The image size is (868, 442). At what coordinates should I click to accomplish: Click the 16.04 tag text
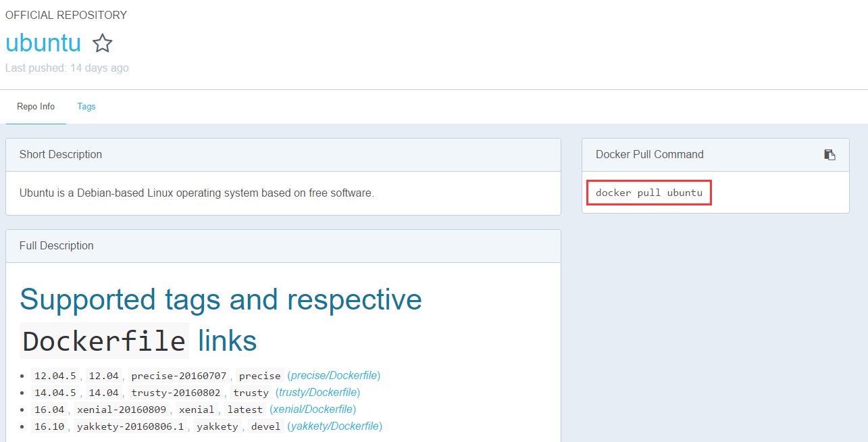pos(49,410)
